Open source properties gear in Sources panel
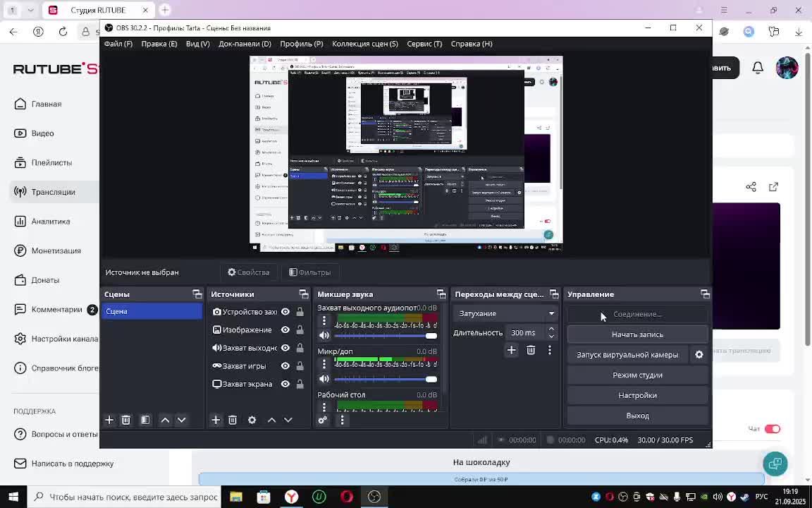The width and height of the screenshot is (812, 508). [252, 420]
